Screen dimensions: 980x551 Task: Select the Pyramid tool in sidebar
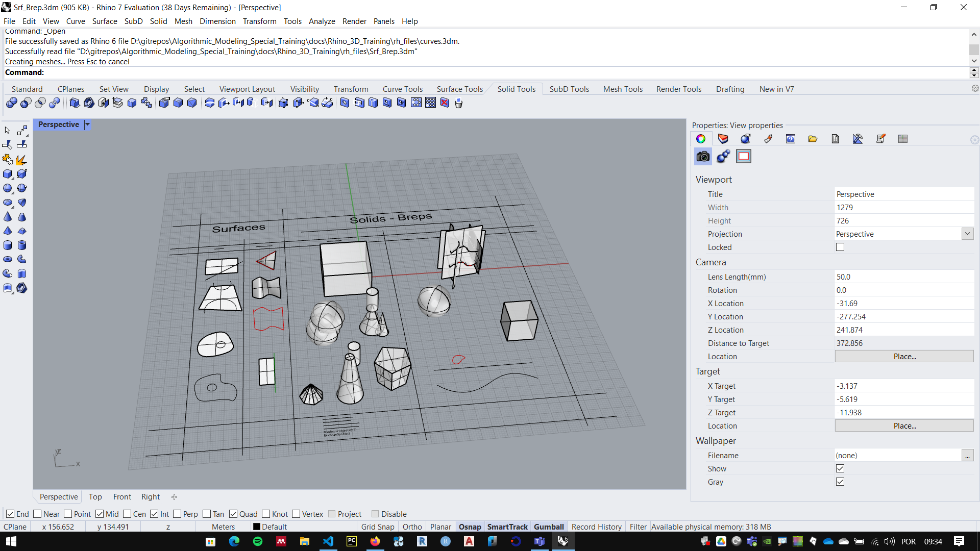click(8, 231)
